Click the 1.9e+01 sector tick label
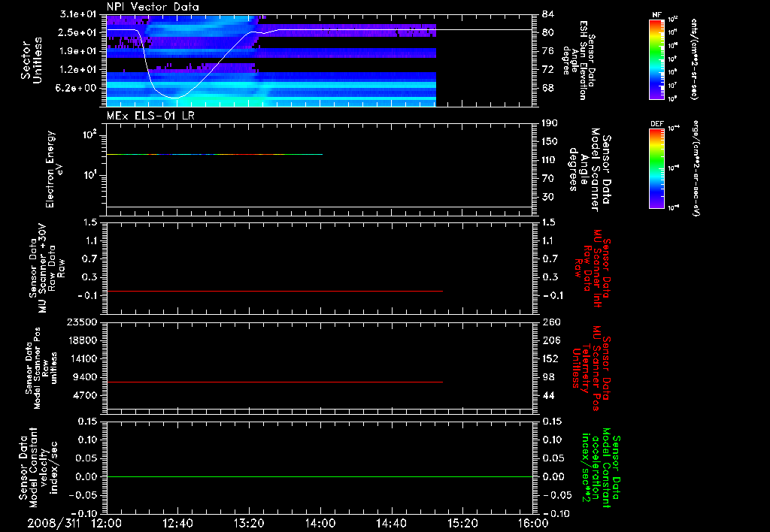The image size is (770, 532). 78,51
